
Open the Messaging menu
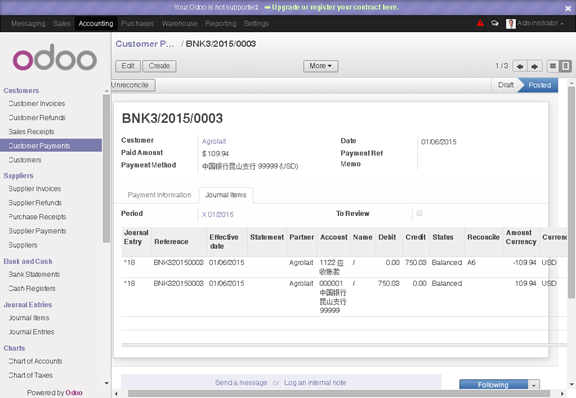[28, 24]
